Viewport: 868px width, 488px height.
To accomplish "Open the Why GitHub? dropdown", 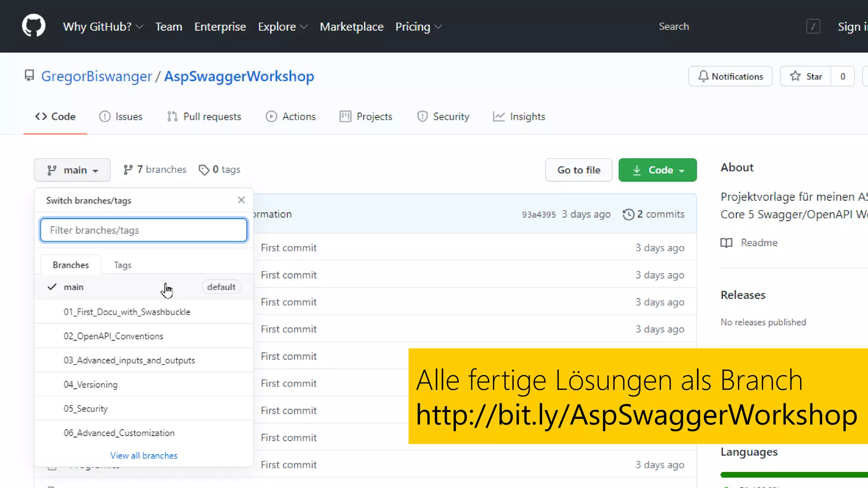I will tap(103, 27).
